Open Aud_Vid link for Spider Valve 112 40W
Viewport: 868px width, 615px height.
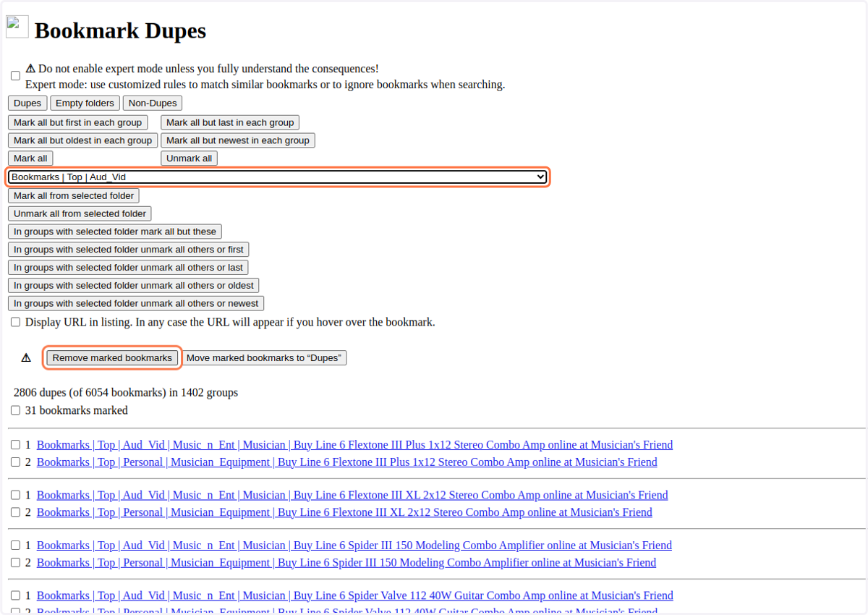[355, 595]
